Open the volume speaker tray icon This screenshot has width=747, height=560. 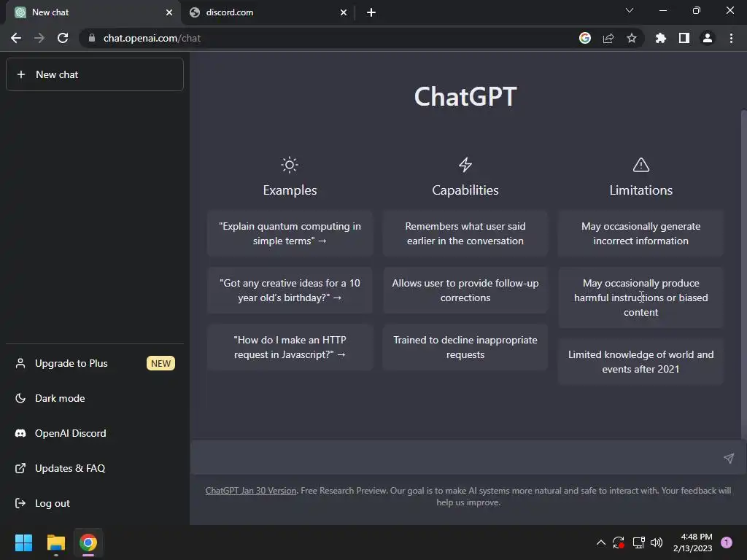click(657, 542)
